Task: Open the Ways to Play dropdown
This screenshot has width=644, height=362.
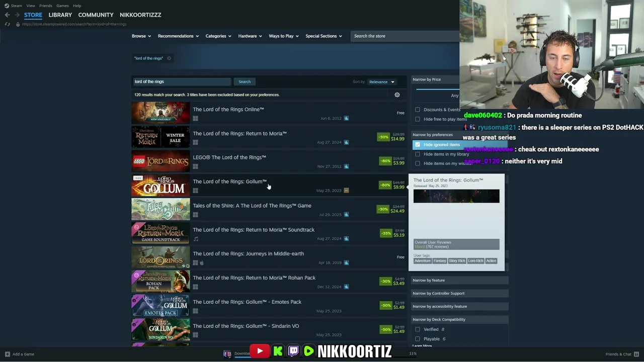Action: click(284, 36)
